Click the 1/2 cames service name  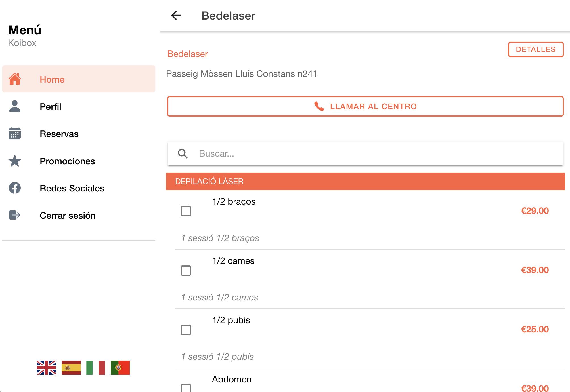point(233,261)
